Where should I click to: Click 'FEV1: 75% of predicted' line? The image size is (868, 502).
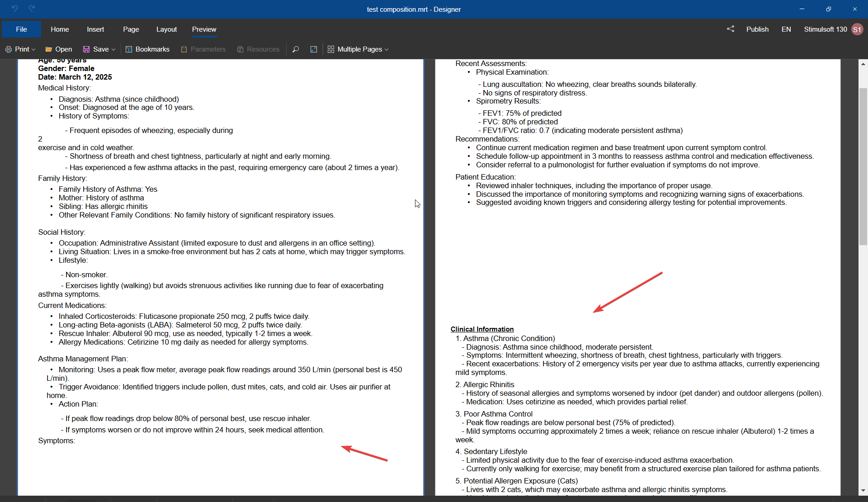click(x=520, y=113)
